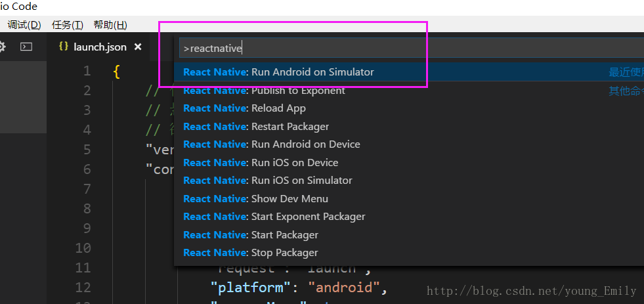Image resolution: width=644 pixels, height=304 pixels.
Task: Open the 帮助(H) help menu
Action: pyautogui.click(x=110, y=25)
